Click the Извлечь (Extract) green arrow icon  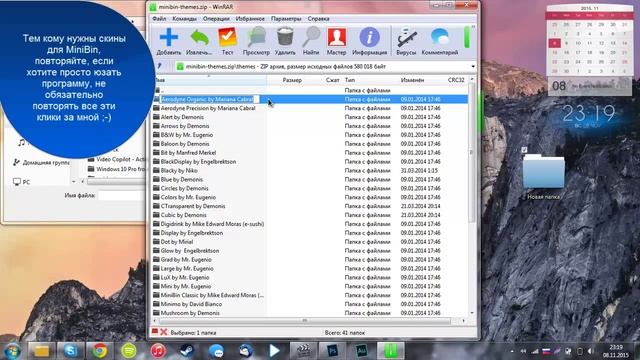pos(199,38)
